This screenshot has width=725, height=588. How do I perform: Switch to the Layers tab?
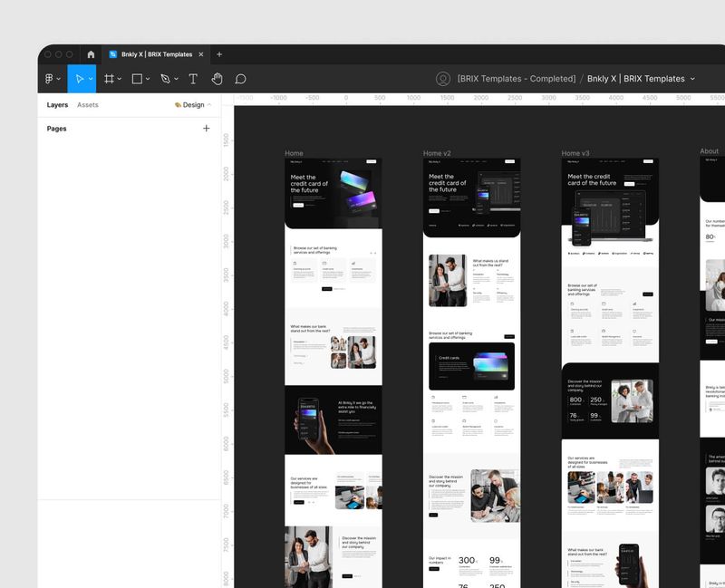click(57, 105)
